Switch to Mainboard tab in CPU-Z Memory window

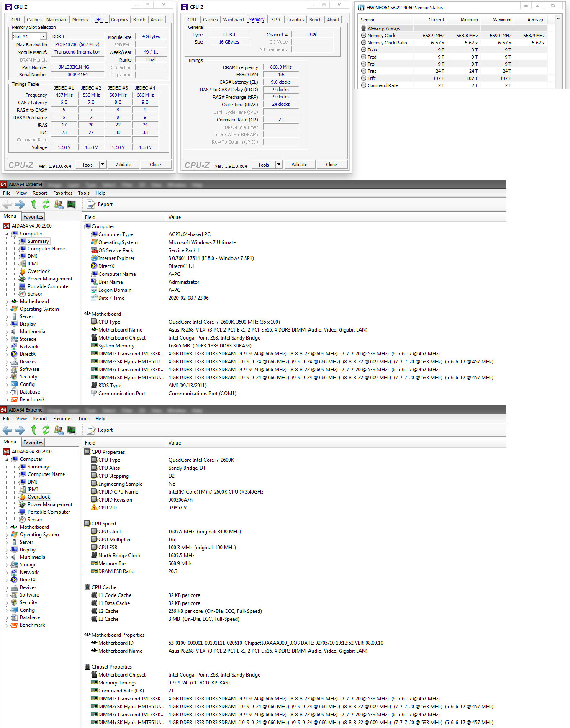click(233, 20)
